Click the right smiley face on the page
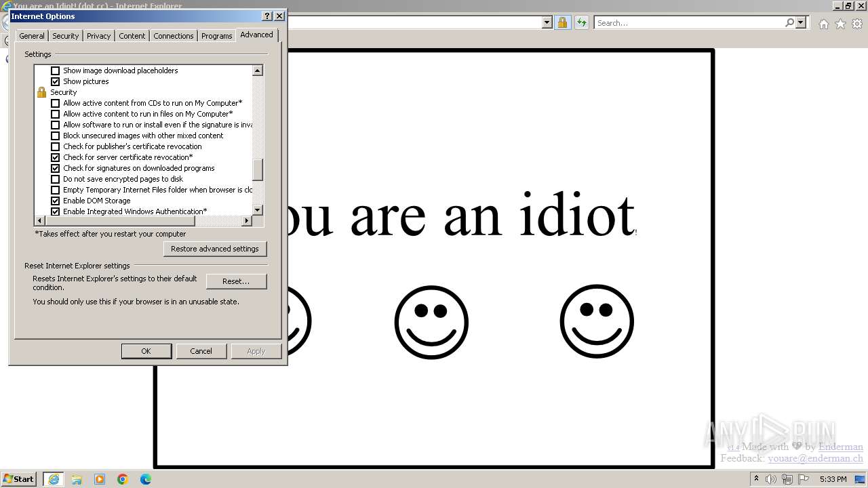 597,321
